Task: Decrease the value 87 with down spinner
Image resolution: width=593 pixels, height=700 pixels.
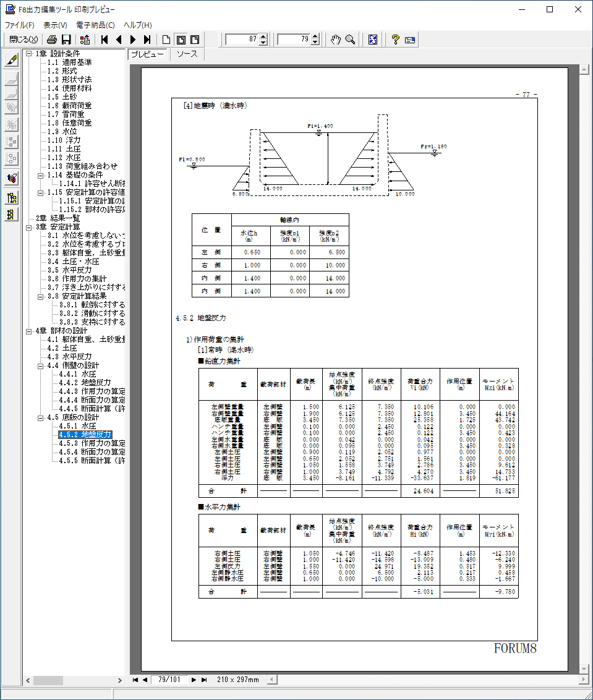Action: pyautogui.click(x=263, y=43)
